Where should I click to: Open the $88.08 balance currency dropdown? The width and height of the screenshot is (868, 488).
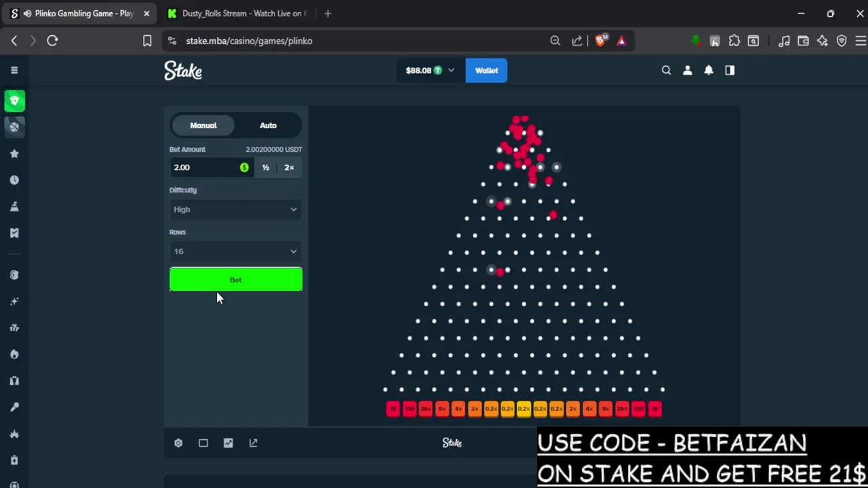[x=430, y=70]
